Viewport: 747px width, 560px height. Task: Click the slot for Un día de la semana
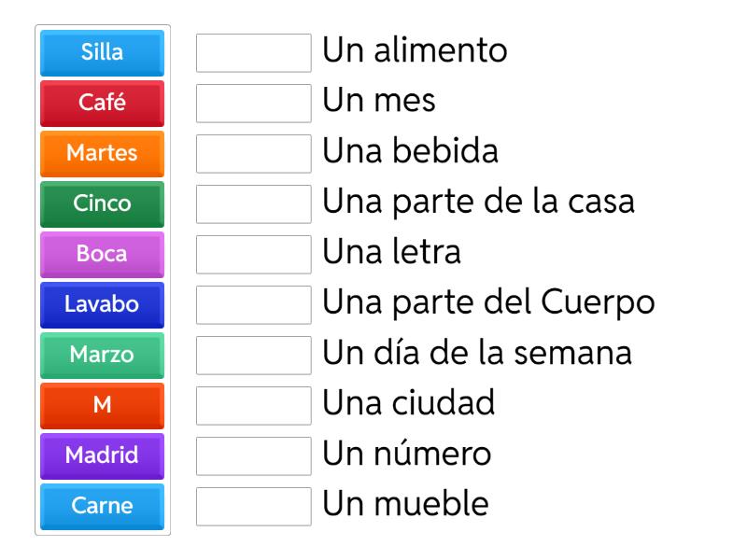pyautogui.click(x=254, y=356)
